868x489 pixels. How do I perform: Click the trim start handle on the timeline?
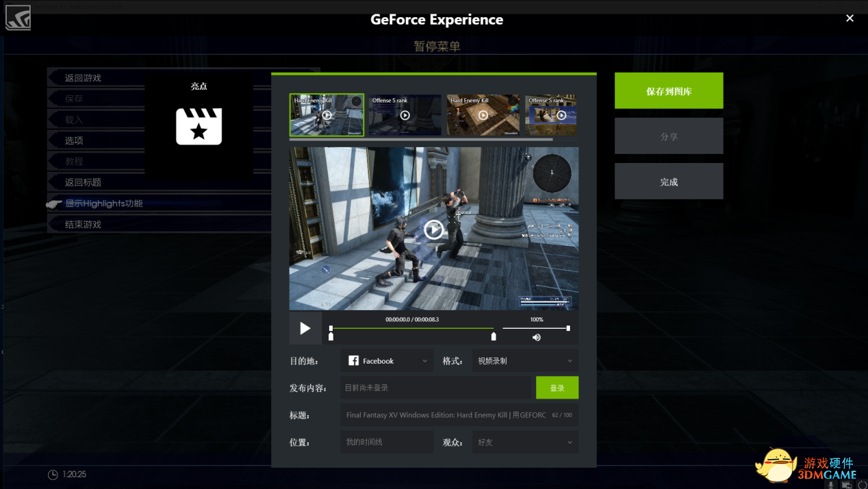point(331,336)
